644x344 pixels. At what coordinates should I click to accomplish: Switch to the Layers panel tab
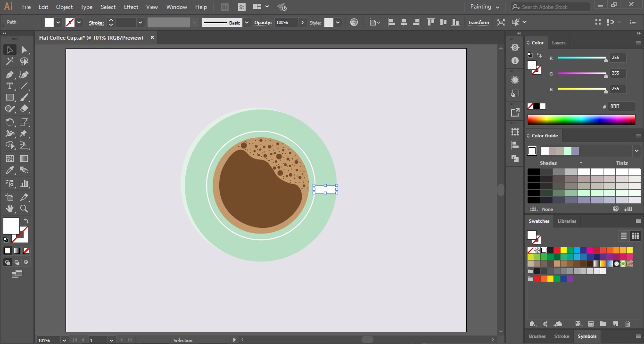tap(558, 42)
